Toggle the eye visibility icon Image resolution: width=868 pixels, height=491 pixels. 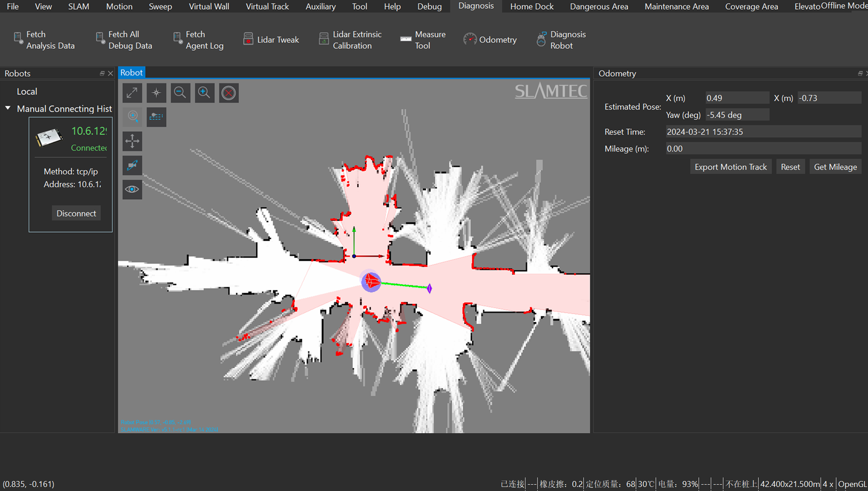click(132, 189)
